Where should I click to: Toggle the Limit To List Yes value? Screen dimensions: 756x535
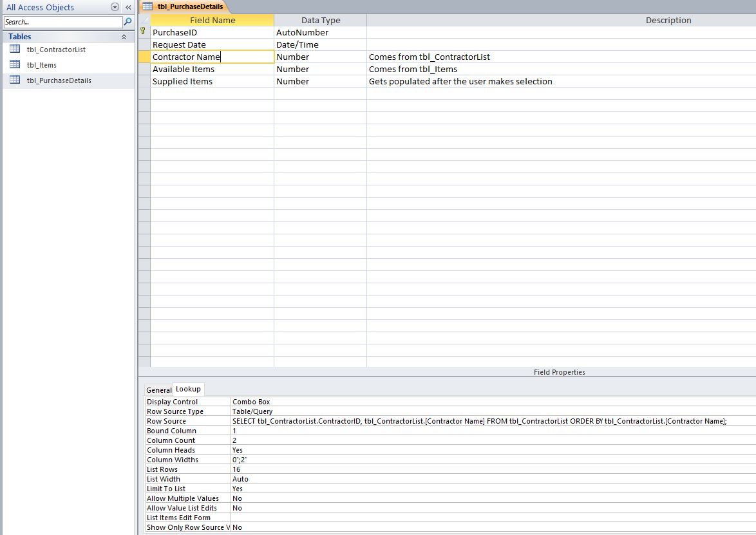click(493, 488)
